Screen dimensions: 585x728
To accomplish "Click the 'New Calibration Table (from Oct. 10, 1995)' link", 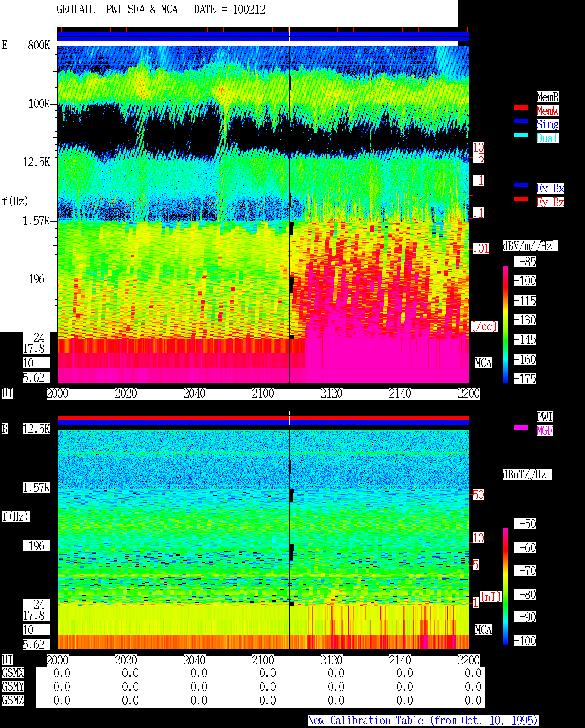I will click(423, 720).
